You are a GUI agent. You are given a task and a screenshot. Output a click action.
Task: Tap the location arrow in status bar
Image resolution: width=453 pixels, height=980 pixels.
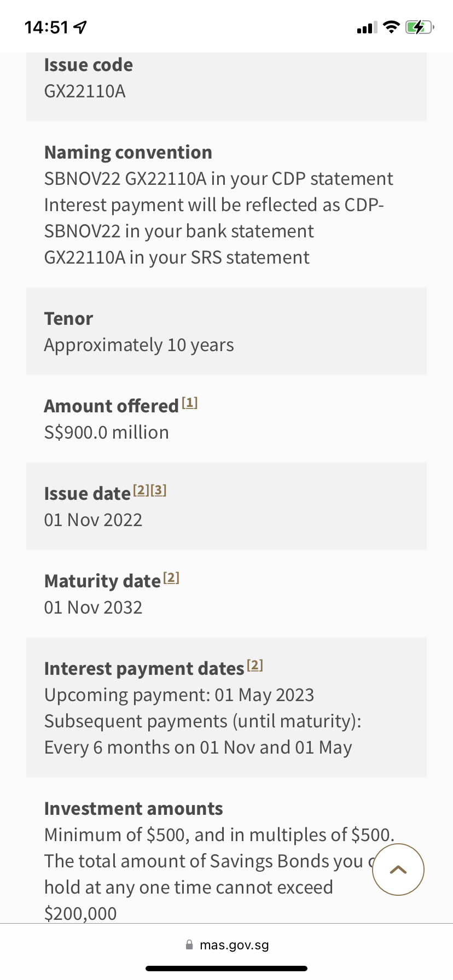coord(80,27)
